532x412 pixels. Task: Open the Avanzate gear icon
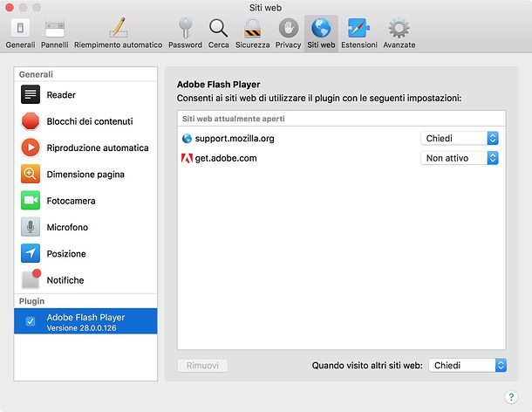(x=399, y=28)
